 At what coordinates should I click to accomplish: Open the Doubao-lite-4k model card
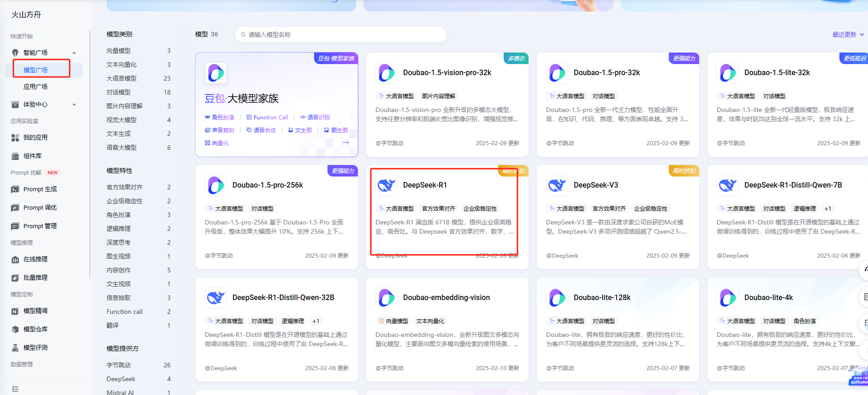pyautogui.click(x=788, y=330)
